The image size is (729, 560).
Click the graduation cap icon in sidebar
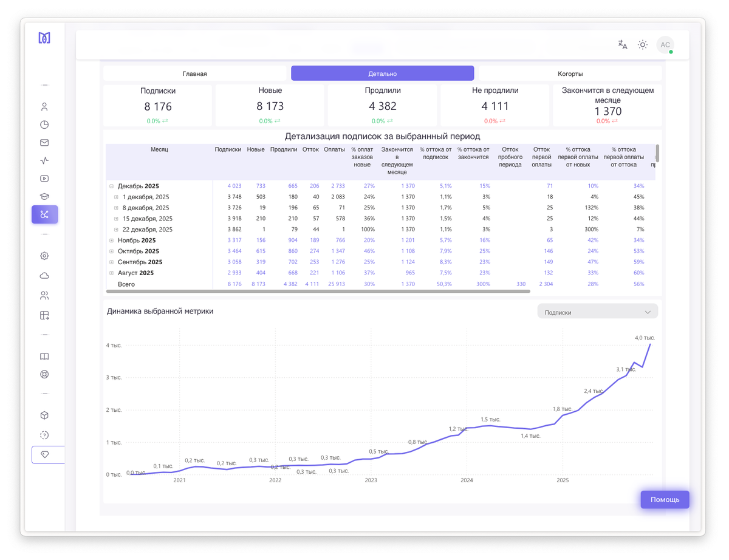[x=44, y=196]
